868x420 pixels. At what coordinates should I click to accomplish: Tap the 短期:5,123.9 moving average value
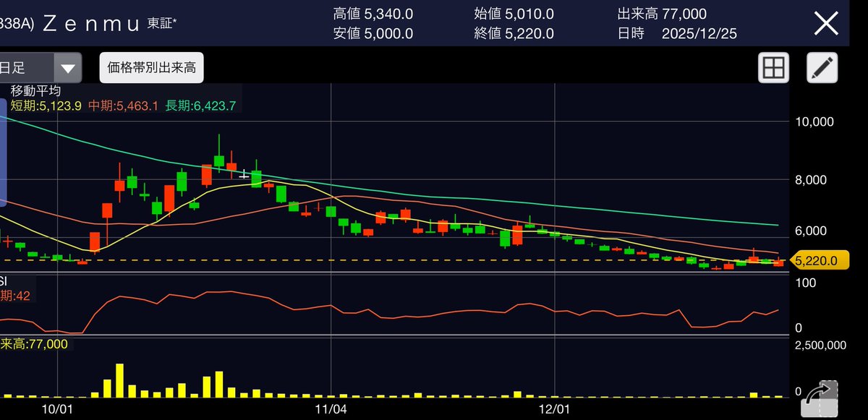[x=46, y=106]
